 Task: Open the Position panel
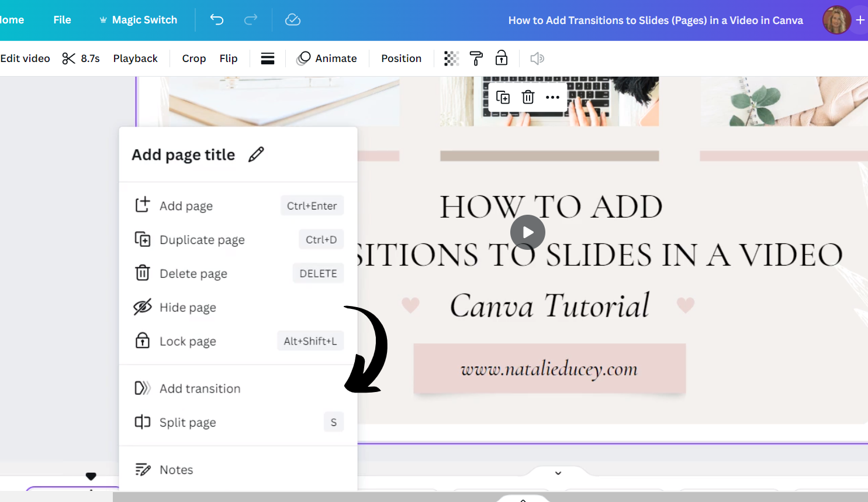pyautogui.click(x=401, y=59)
